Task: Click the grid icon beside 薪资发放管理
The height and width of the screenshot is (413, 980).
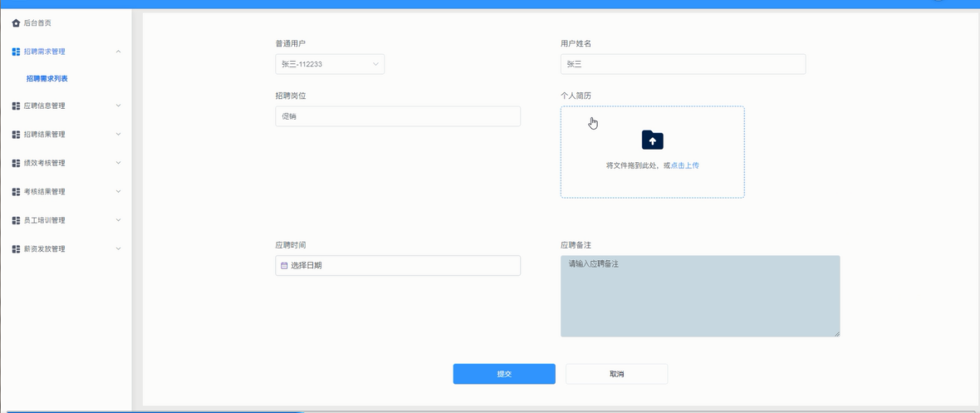Action: click(x=16, y=249)
